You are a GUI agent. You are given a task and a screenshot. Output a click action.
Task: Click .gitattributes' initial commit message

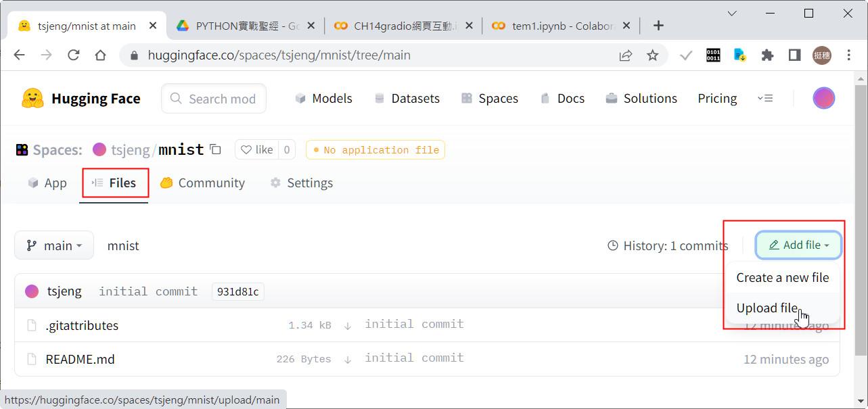click(414, 324)
